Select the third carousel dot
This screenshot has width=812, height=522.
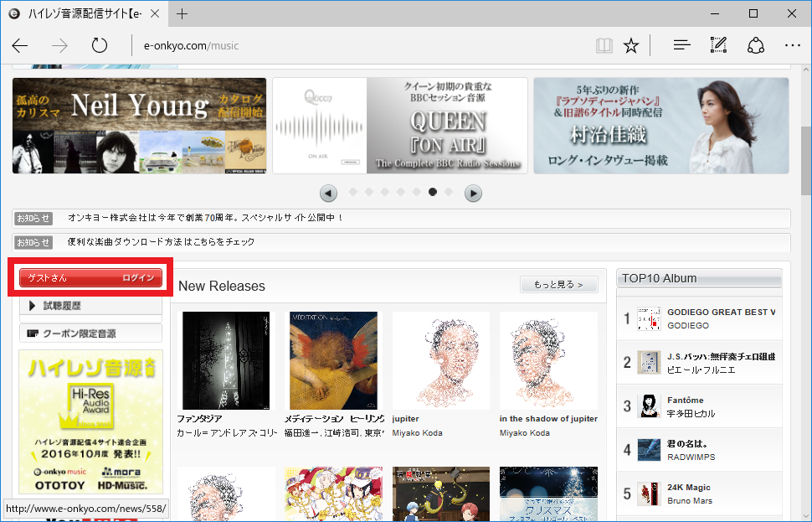coord(385,192)
